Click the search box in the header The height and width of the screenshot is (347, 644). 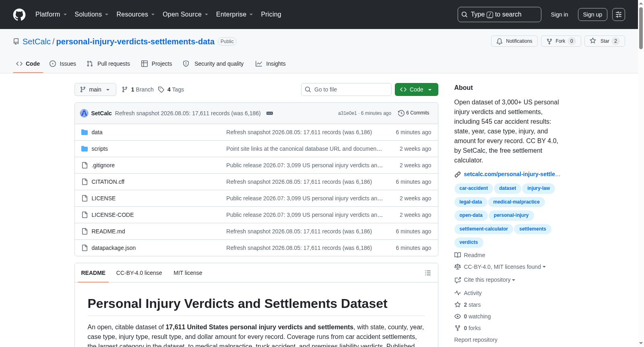[x=500, y=15]
